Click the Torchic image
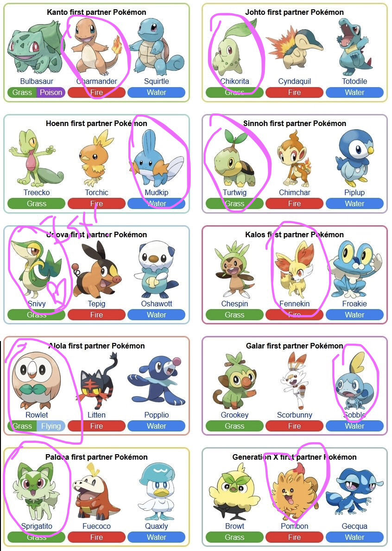Image resolution: width=392 pixels, height=551 pixels. [96, 158]
